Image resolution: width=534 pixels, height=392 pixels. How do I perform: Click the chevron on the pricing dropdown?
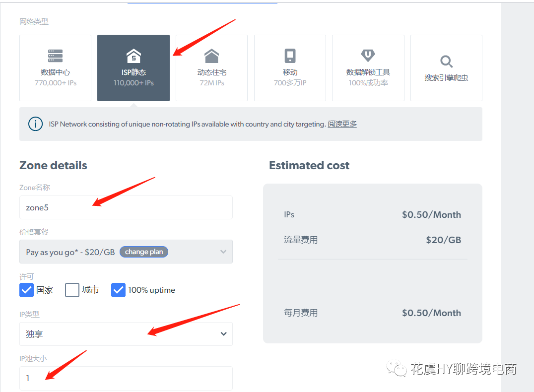(x=223, y=252)
